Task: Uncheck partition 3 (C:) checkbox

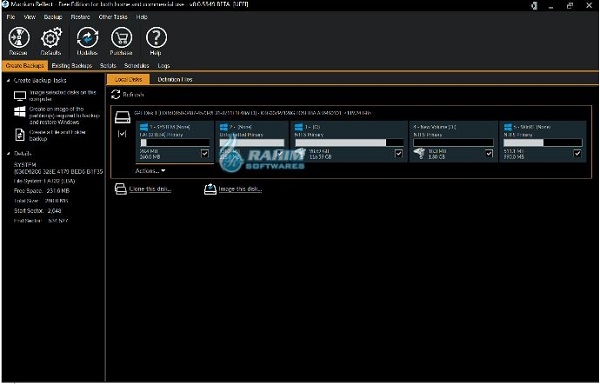Action: [398, 153]
